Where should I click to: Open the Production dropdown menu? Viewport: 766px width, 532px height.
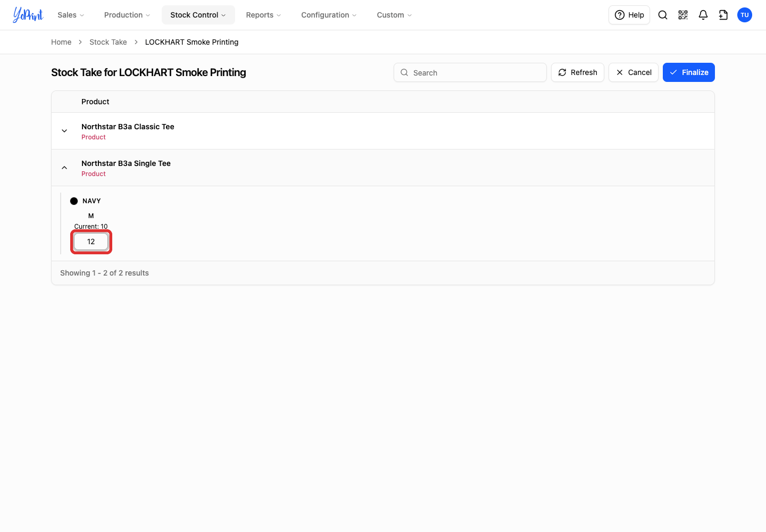(127, 15)
